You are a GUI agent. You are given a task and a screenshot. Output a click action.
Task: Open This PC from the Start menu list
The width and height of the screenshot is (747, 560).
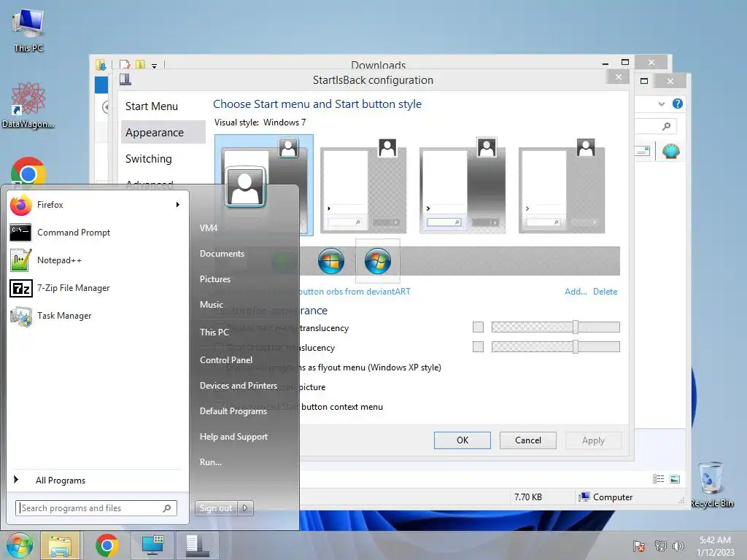(214, 332)
